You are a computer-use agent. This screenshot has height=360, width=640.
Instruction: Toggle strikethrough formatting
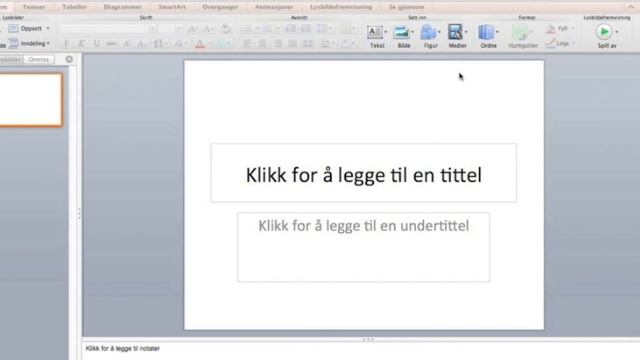111,43
